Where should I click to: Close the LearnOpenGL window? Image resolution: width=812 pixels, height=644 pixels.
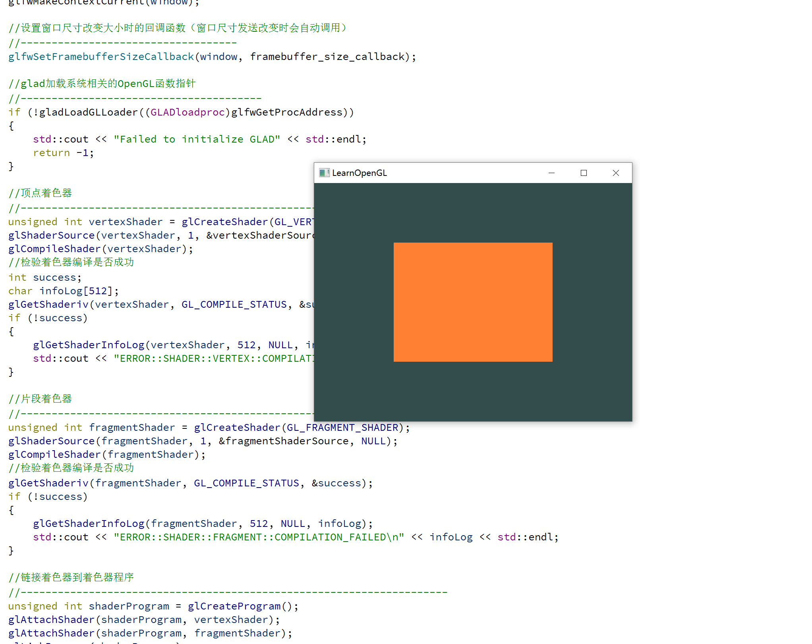click(616, 173)
